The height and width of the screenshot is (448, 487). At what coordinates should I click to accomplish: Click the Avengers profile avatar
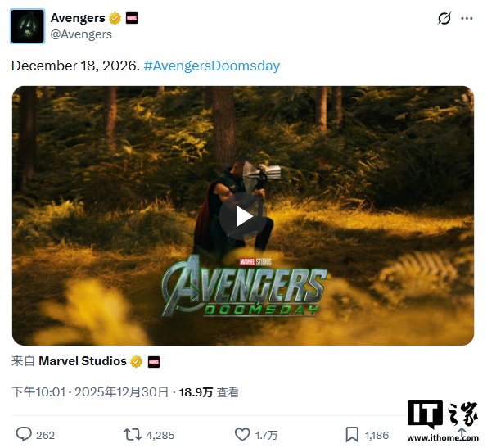pos(28,26)
